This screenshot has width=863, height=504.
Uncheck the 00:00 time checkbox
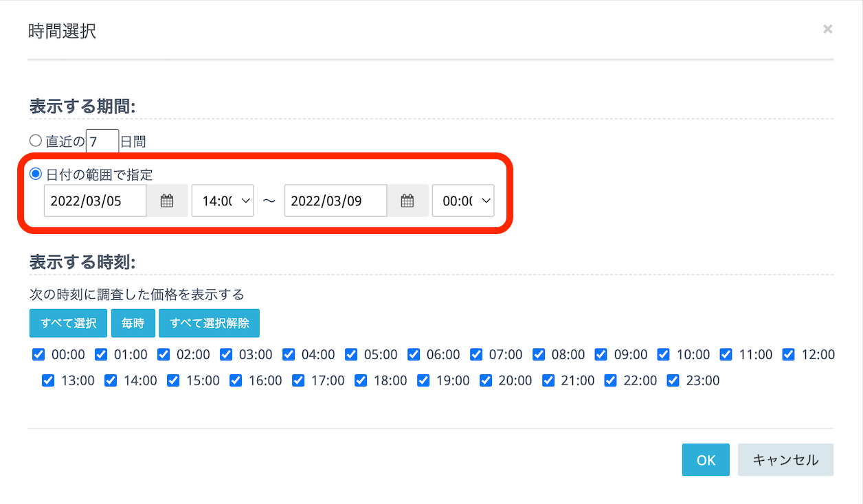pos(39,354)
